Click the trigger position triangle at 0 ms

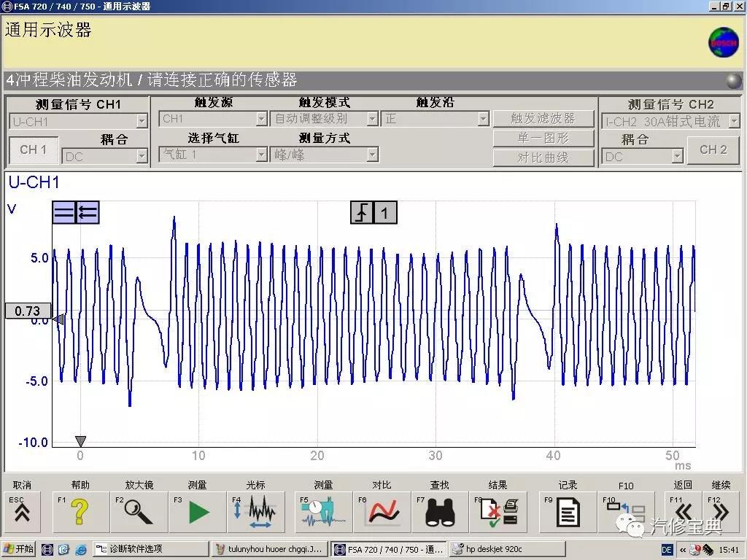(80, 441)
